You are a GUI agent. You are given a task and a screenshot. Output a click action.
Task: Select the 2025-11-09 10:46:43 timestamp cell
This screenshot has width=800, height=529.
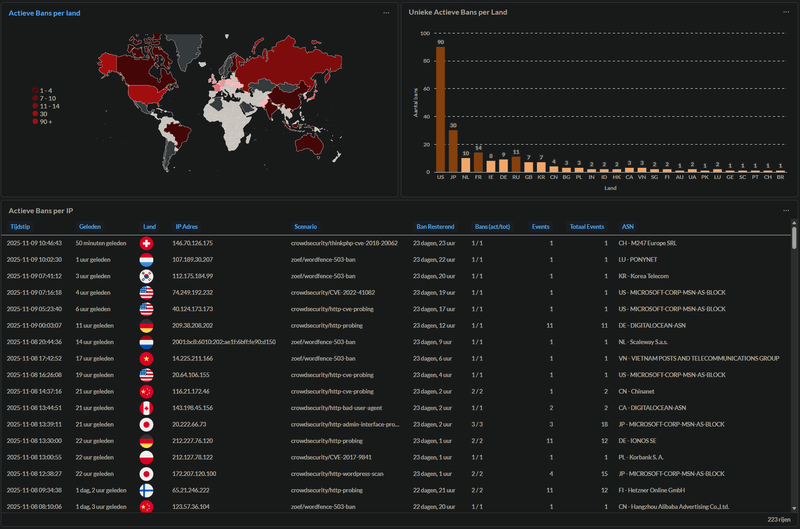coord(34,243)
